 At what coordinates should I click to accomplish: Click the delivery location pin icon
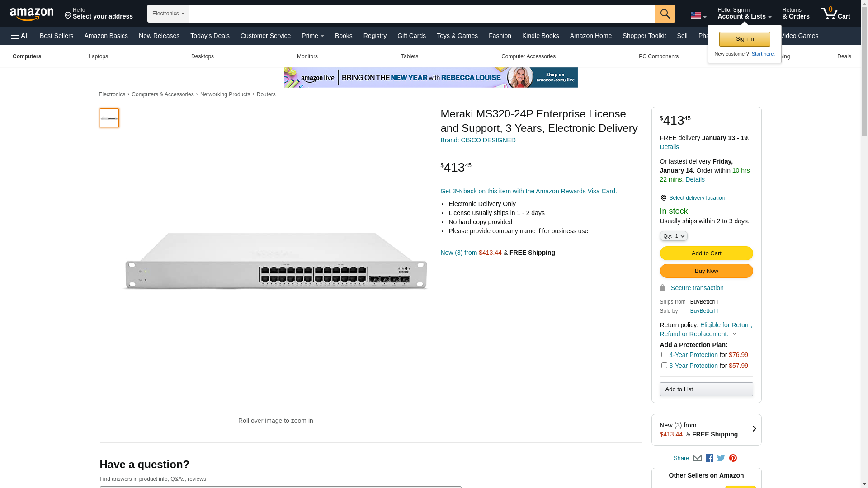tap(663, 198)
